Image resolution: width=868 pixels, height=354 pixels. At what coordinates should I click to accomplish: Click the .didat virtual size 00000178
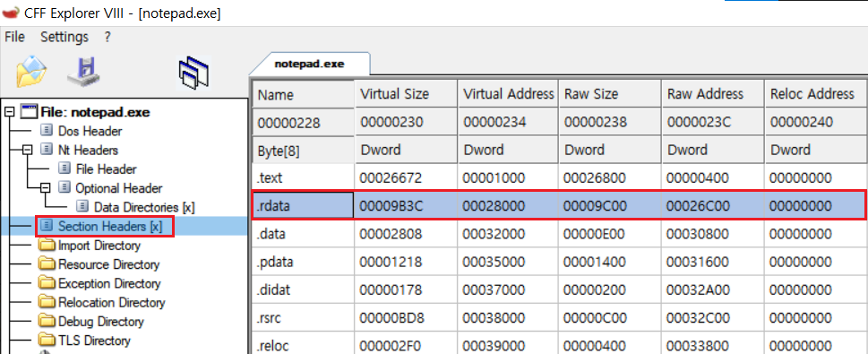[406, 289]
